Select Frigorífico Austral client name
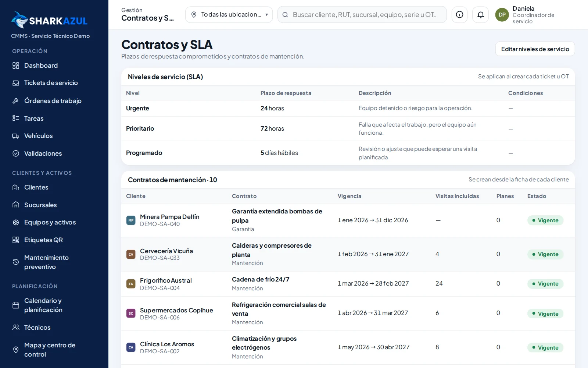The width and height of the screenshot is (588, 368). pyautogui.click(x=166, y=280)
